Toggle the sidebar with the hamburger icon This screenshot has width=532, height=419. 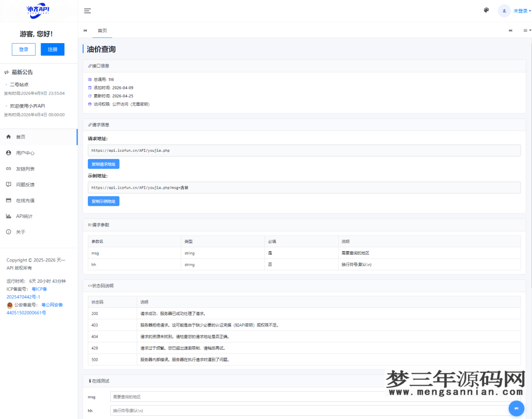(x=87, y=10)
